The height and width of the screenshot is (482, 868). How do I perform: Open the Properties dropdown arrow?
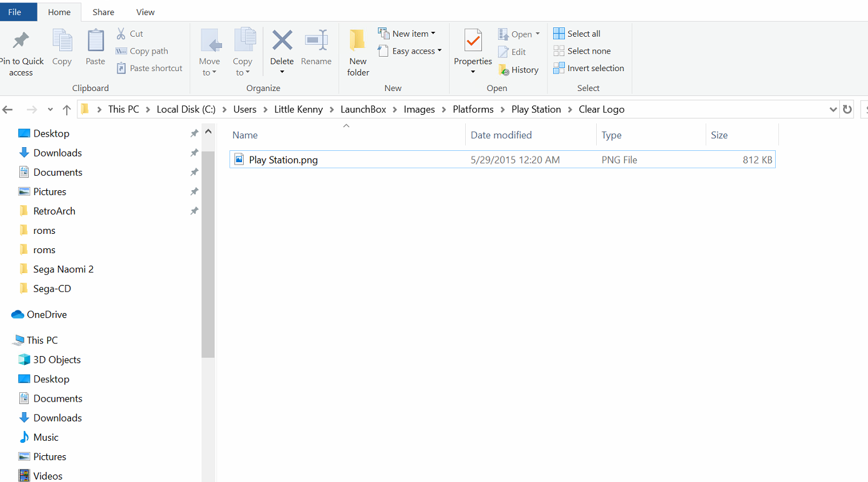(x=473, y=72)
